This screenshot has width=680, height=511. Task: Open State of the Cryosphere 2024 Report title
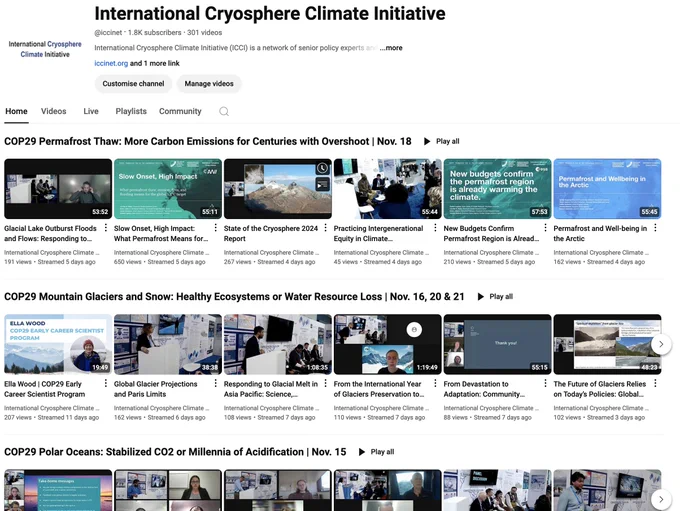click(x=271, y=233)
